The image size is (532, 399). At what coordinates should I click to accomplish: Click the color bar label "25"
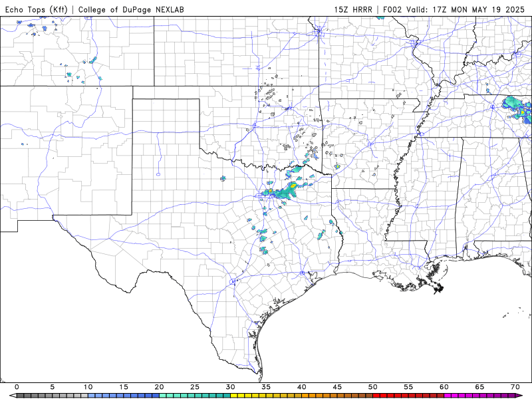195,387
